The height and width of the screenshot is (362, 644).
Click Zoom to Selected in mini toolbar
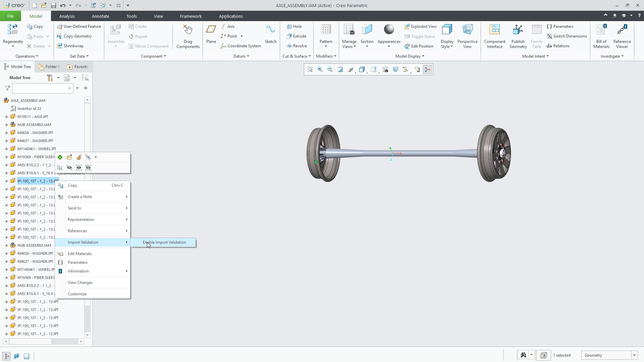pos(60,168)
